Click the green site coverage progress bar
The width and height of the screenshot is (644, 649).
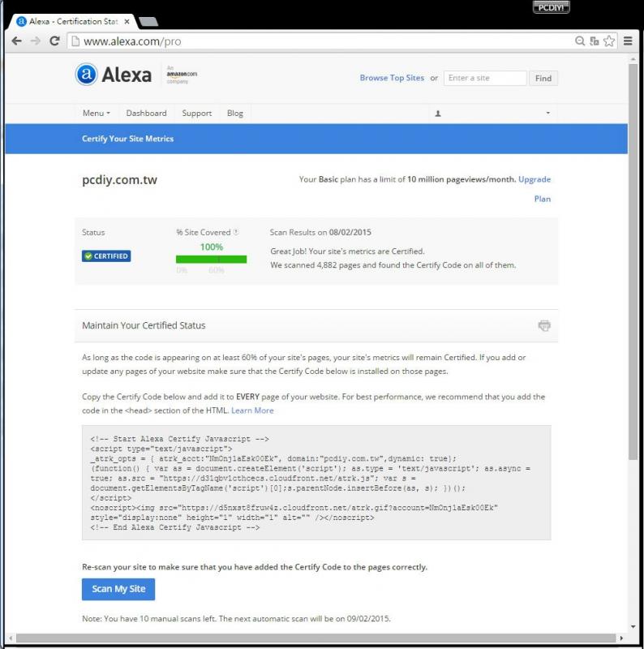[x=211, y=259]
